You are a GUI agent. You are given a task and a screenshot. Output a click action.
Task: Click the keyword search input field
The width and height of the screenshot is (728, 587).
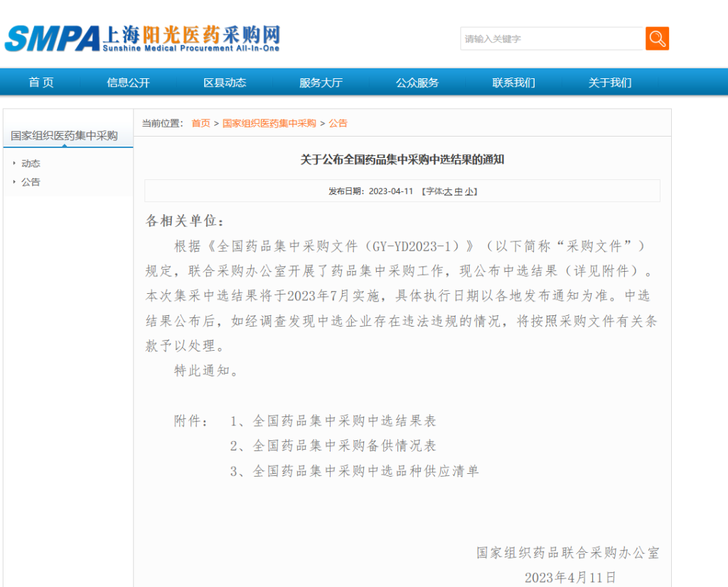(552, 39)
